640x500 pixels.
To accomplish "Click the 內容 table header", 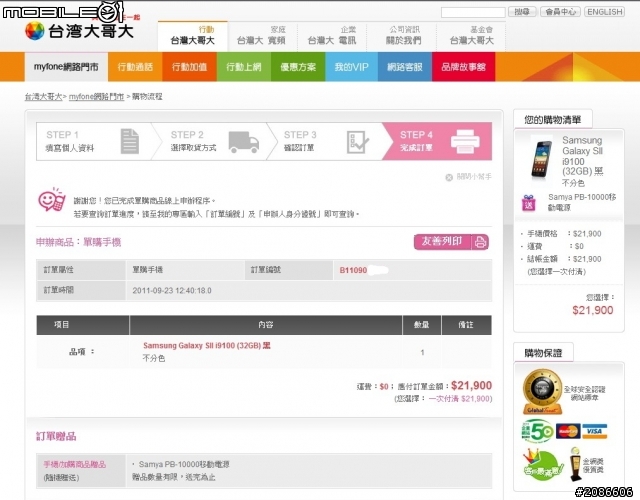I will [266, 325].
